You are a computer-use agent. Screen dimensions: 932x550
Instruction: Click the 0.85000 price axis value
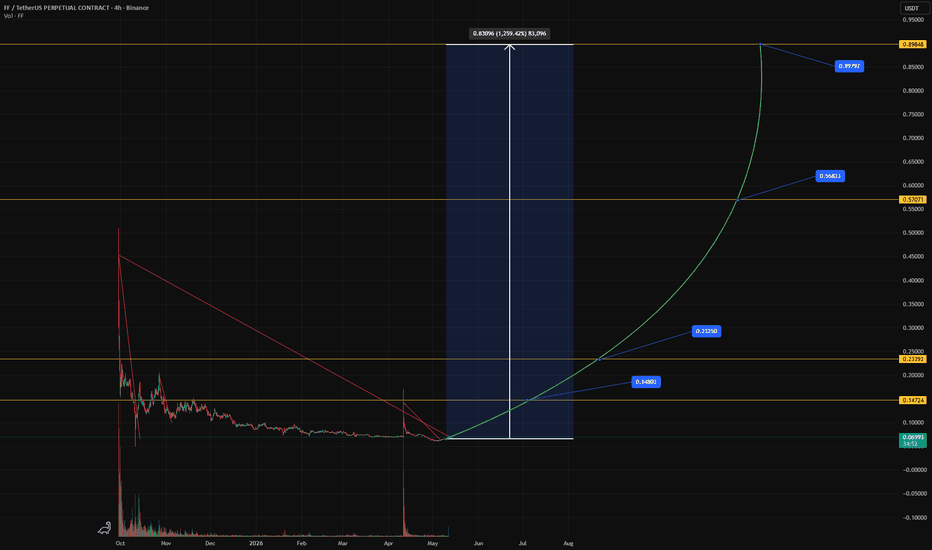[x=913, y=67]
